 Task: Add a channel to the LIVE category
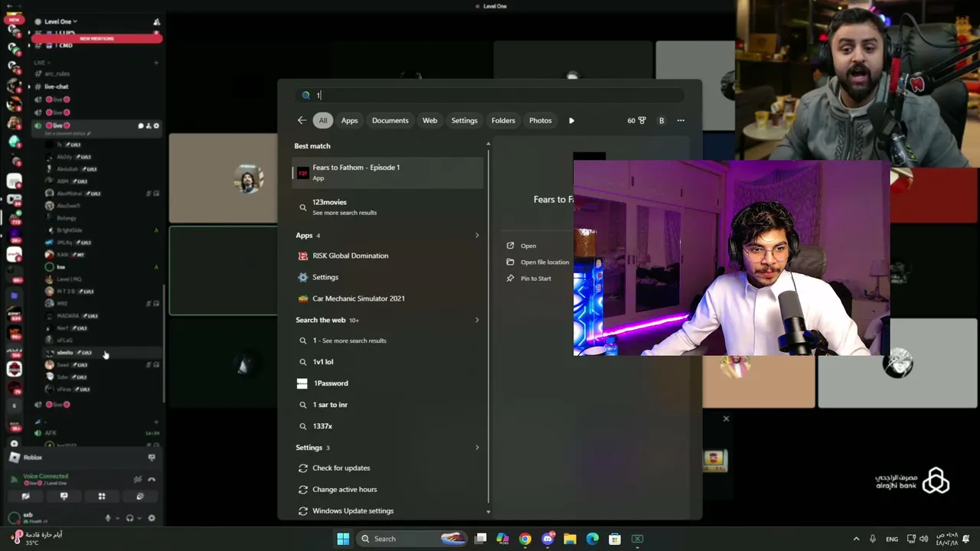click(156, 62)
